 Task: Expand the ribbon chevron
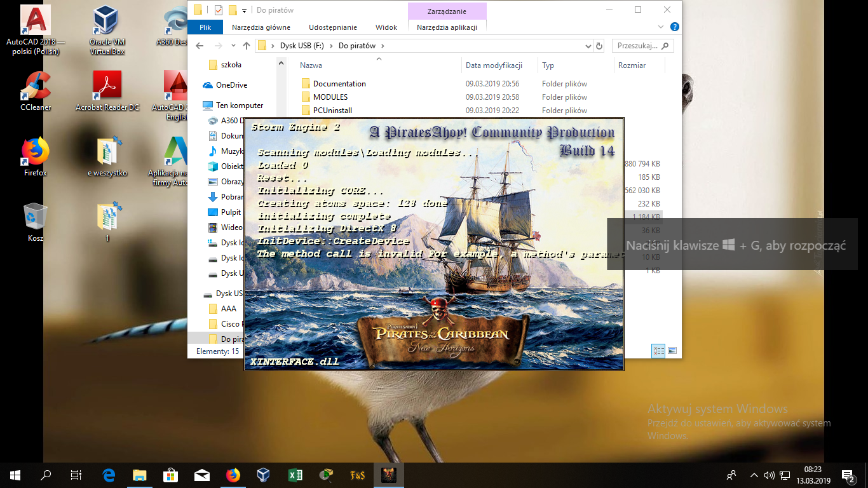(x=662, y=27)
